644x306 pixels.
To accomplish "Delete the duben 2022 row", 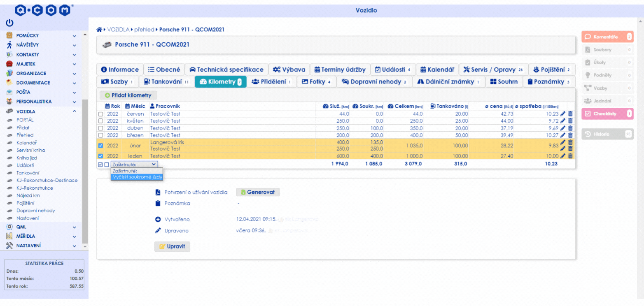I will click(x=570, y=128).
